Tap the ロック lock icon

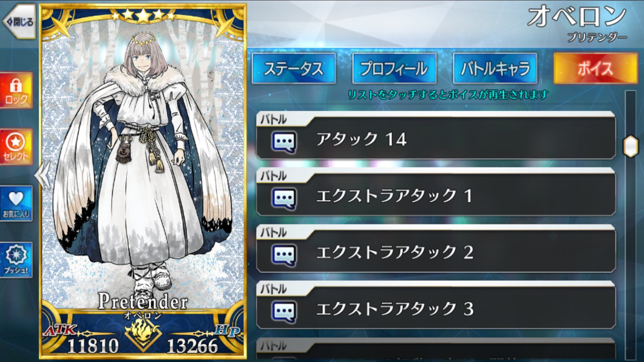[16, 90]
